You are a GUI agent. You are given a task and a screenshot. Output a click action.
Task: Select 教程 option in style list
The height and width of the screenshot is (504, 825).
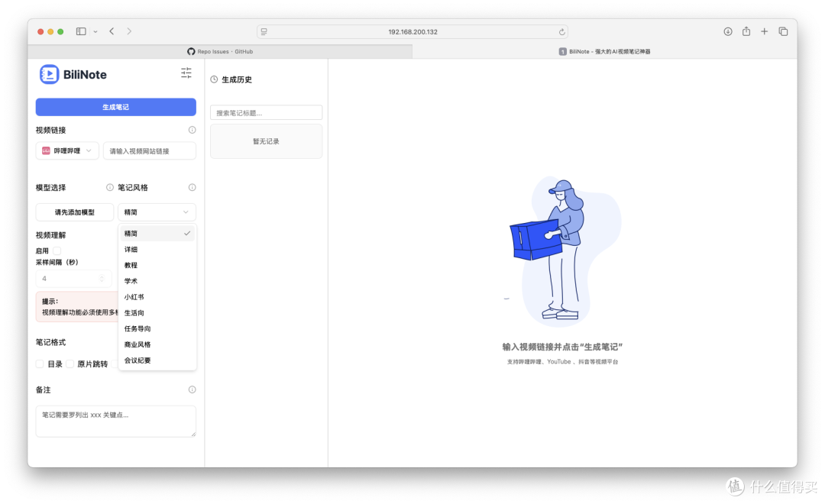[157, 265]
